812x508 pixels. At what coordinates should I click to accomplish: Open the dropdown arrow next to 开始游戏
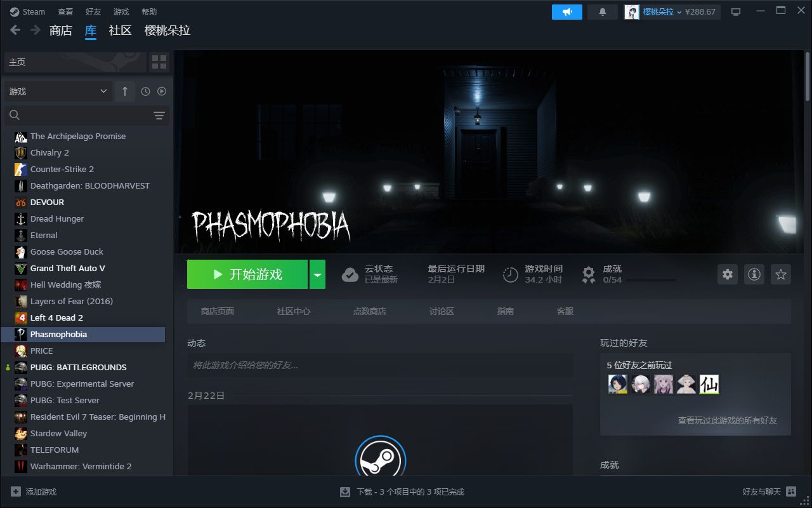pyautogui.click(x=317, y=274)
